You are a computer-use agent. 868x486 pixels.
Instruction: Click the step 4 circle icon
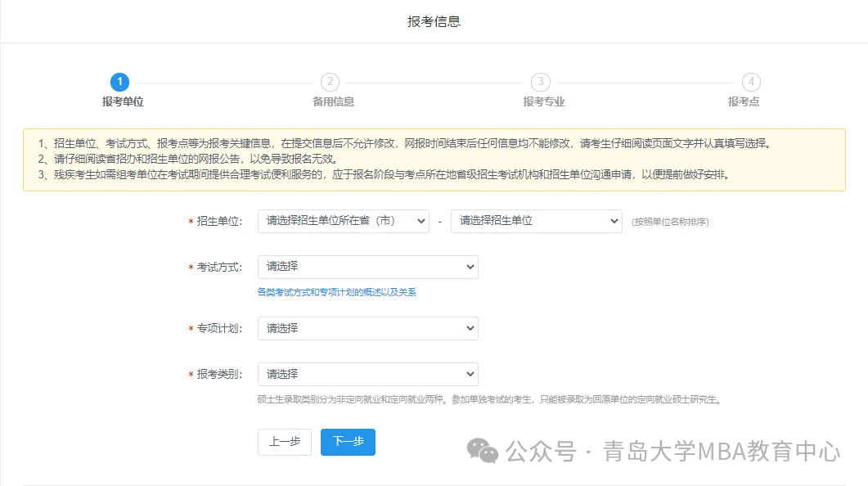(x=751, y=82)
